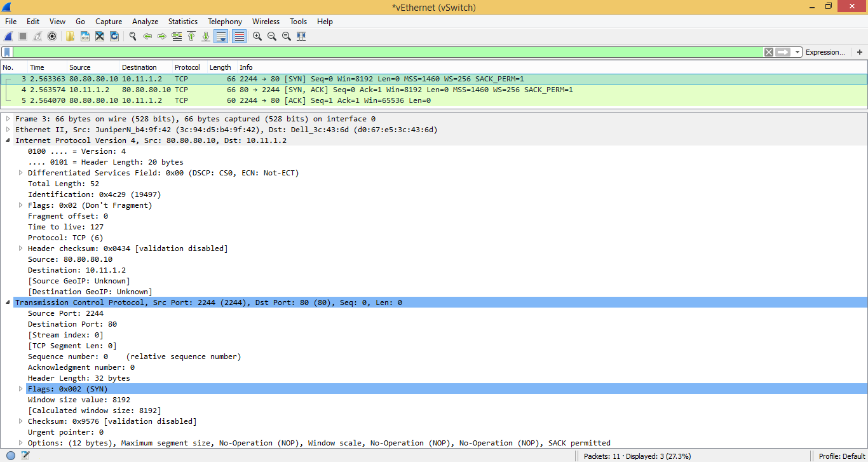Viewport: 868px width, 462px height.
Task: Expand TCP Flags 0x002 (SYN)
Action: 21,389
